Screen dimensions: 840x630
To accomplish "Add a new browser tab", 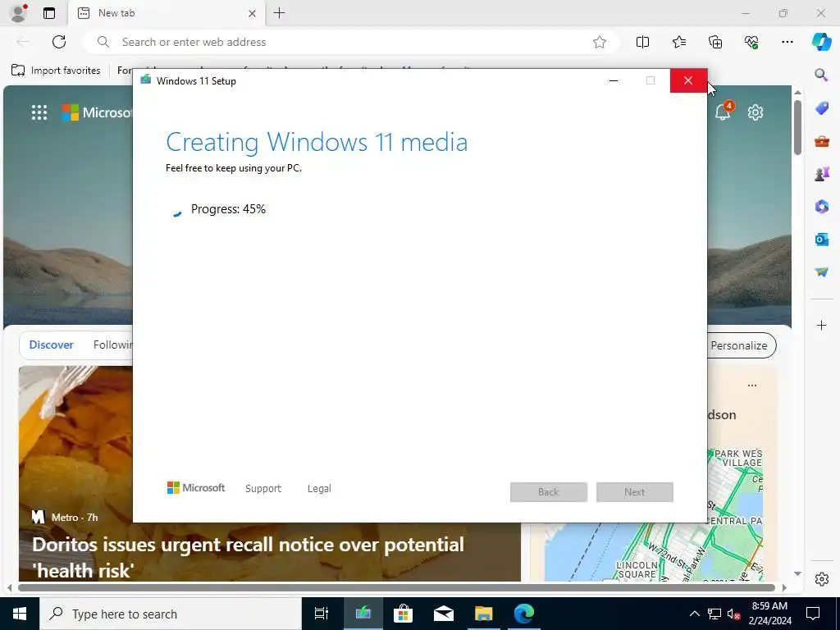I will tap(279, 13).
